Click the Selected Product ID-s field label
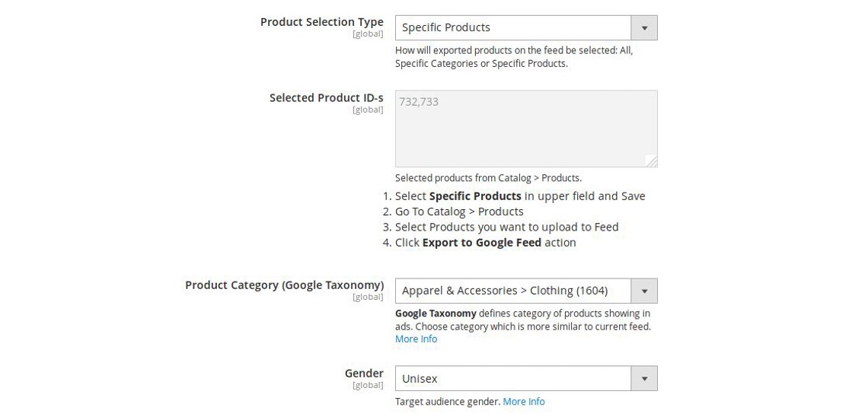868x420 pixels. pos(326,98)
